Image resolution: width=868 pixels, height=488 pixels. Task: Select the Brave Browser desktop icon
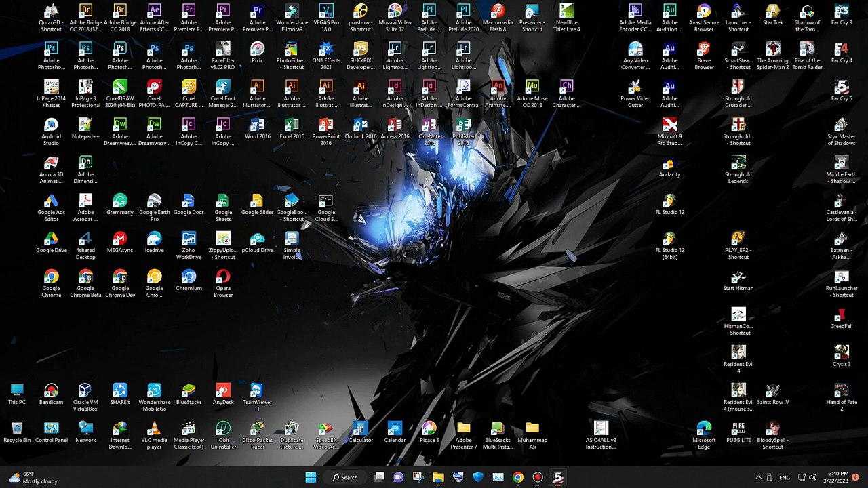(x=704, y=56)
